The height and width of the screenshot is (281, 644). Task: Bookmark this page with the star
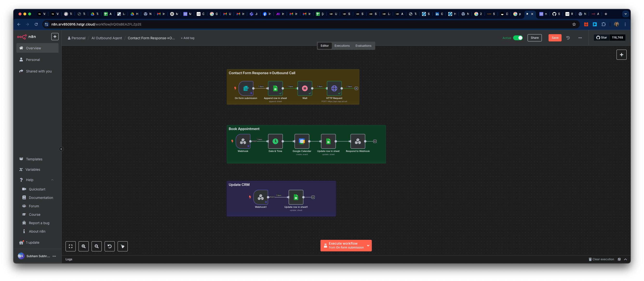coord(574,24)
